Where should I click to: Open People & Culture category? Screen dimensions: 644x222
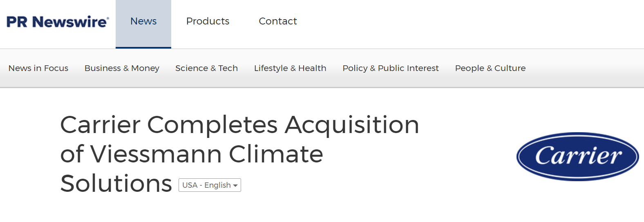click(490, 68)
